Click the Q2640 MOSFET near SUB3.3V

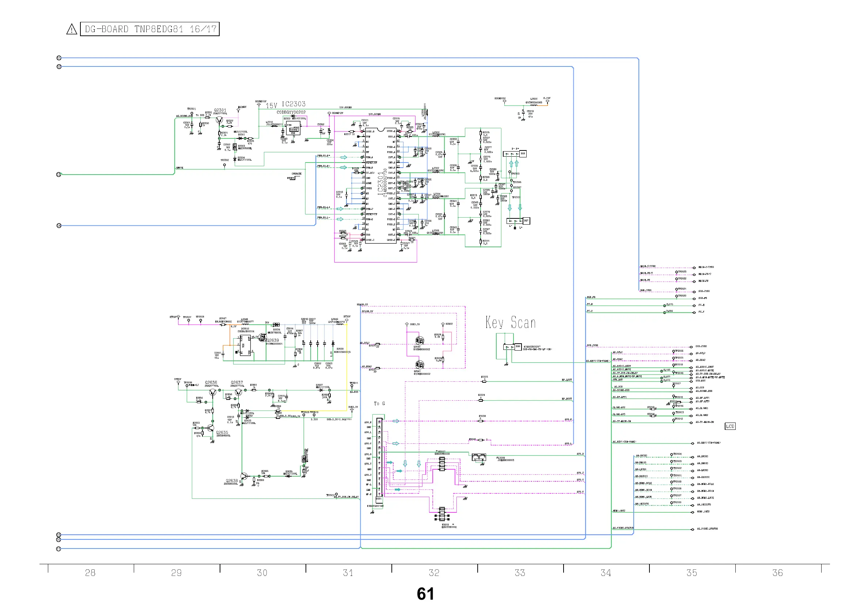(419, 340)
